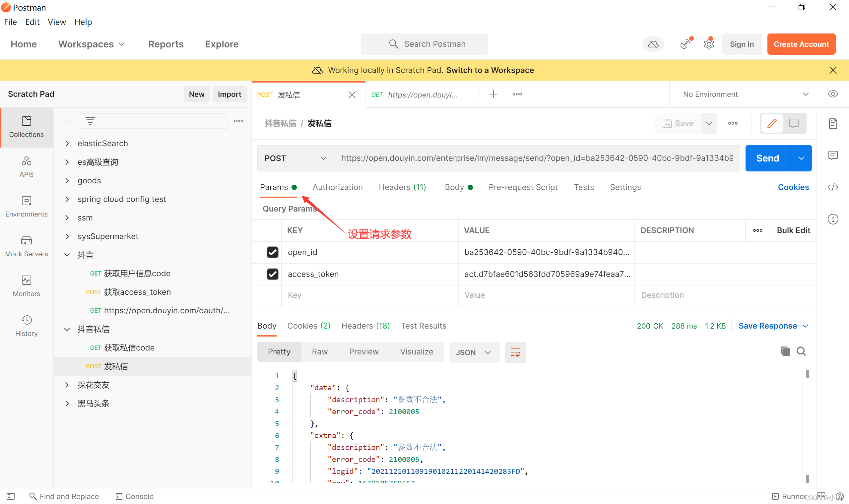Toggle word wrap in response body

(515, 352)
